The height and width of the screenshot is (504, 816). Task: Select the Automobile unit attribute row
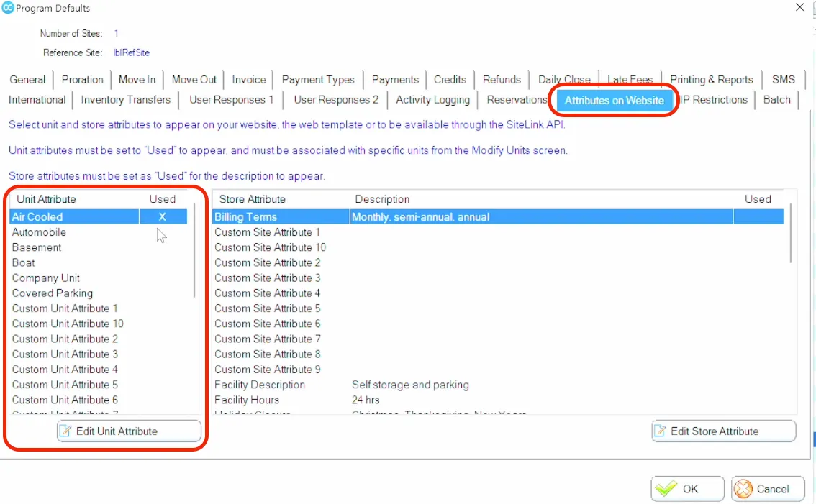(x=99, y=232)
